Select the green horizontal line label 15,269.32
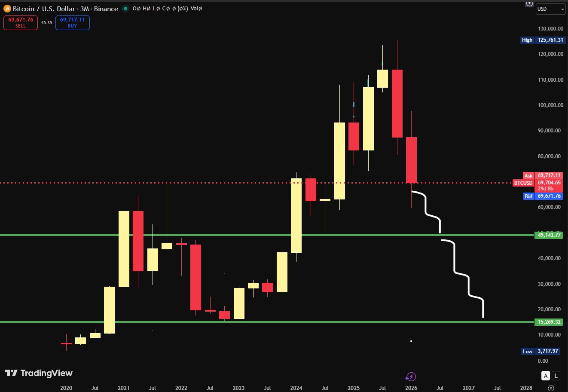 [549, 322]
